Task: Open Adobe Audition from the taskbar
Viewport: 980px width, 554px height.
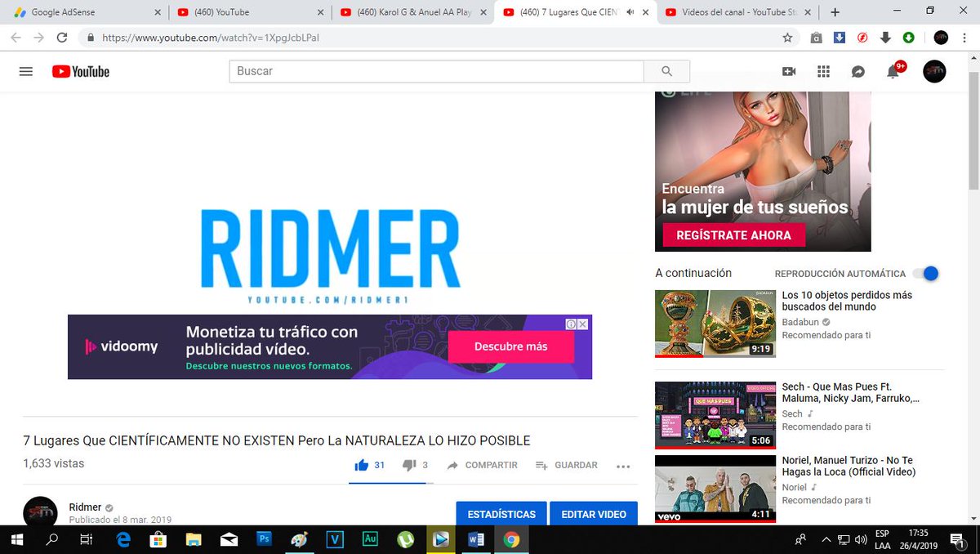Action: click(x=369, y=539)
